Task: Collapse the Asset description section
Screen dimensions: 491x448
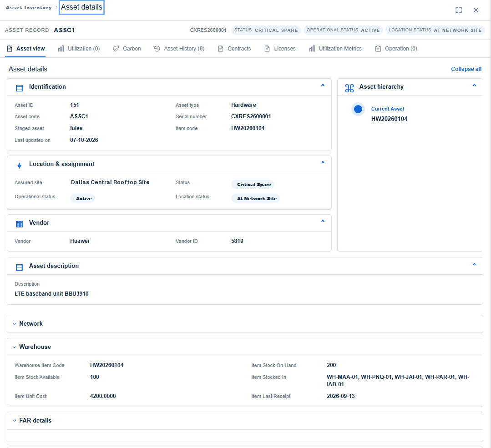Action: point(474,264)
